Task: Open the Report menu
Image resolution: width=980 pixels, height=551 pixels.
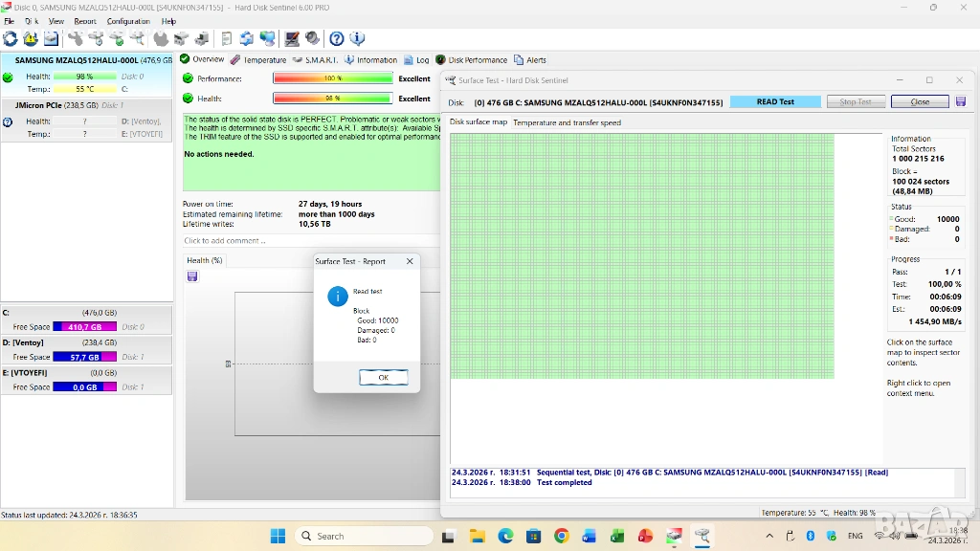Action: 85,20
